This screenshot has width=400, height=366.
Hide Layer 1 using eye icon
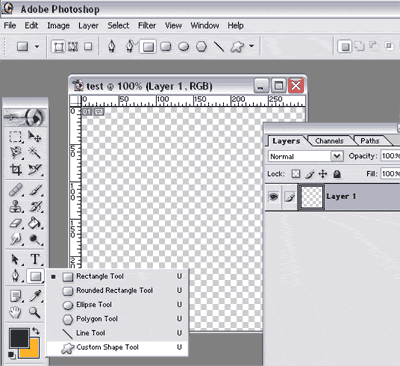coord(274,197)
